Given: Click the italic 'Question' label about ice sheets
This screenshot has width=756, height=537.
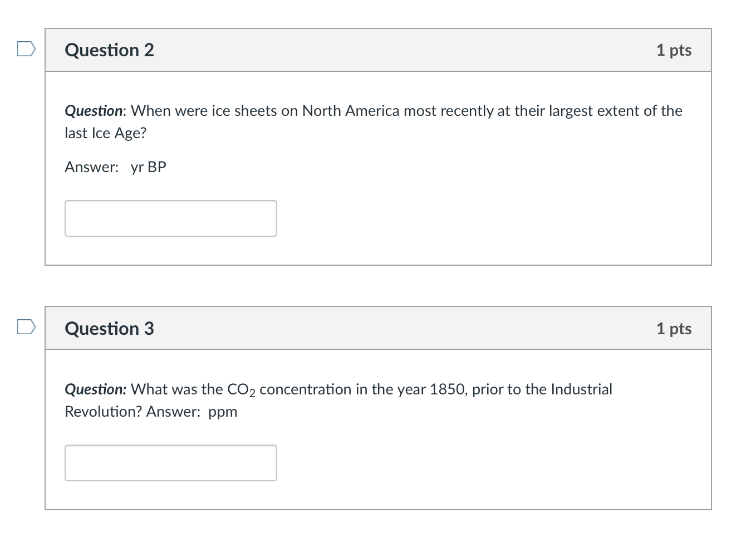Looking at the screenshot, I should pos(94,111).
